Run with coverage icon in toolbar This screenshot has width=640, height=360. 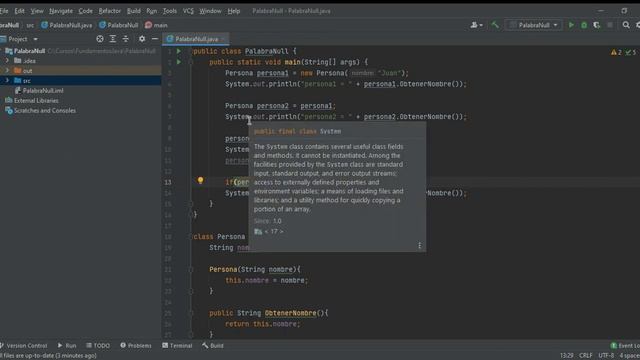coord(597,25)
